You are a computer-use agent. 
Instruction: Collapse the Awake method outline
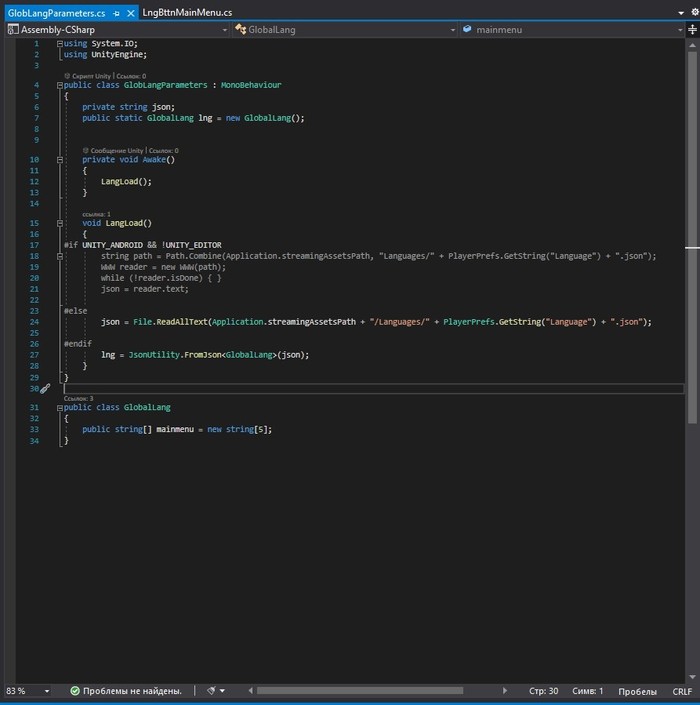[60, 160]
